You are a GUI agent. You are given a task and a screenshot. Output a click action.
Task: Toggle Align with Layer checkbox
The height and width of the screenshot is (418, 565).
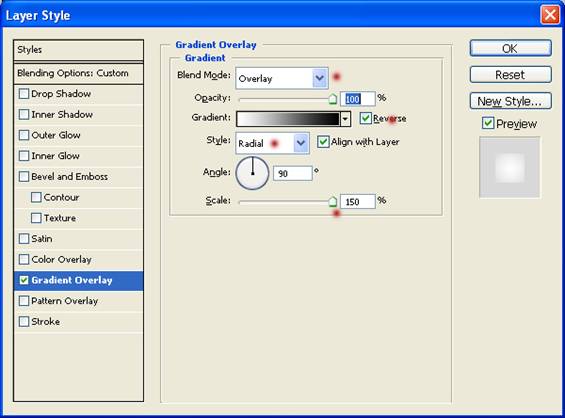point(323,142)
